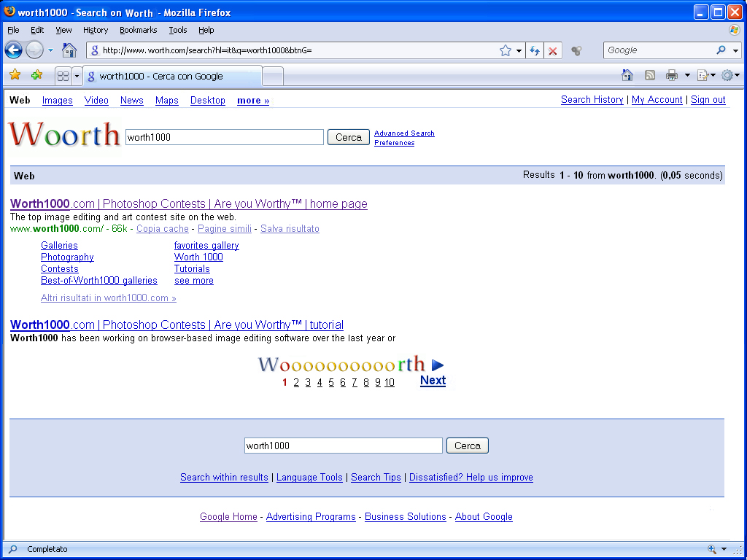Click the bottom Cerca button
This screenshot has height=560, width=747.
coord(468,446)
